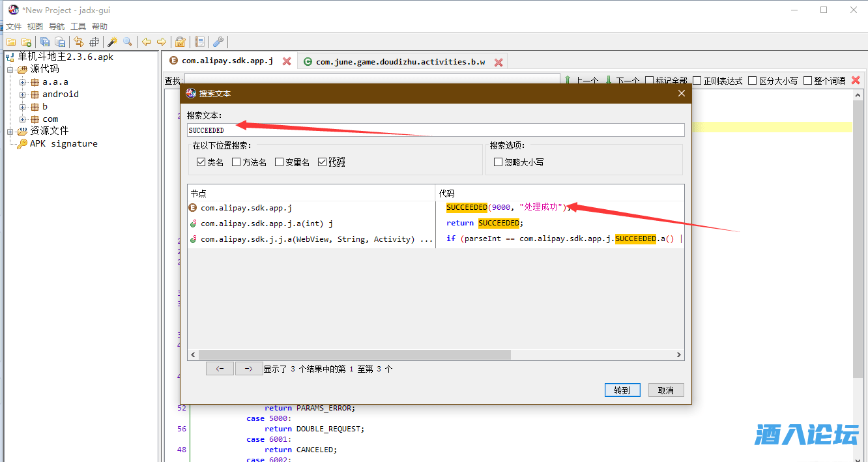The image size is (868, 462).
Task: Open preferences with the wrench icon
Action: pos(218,42)
